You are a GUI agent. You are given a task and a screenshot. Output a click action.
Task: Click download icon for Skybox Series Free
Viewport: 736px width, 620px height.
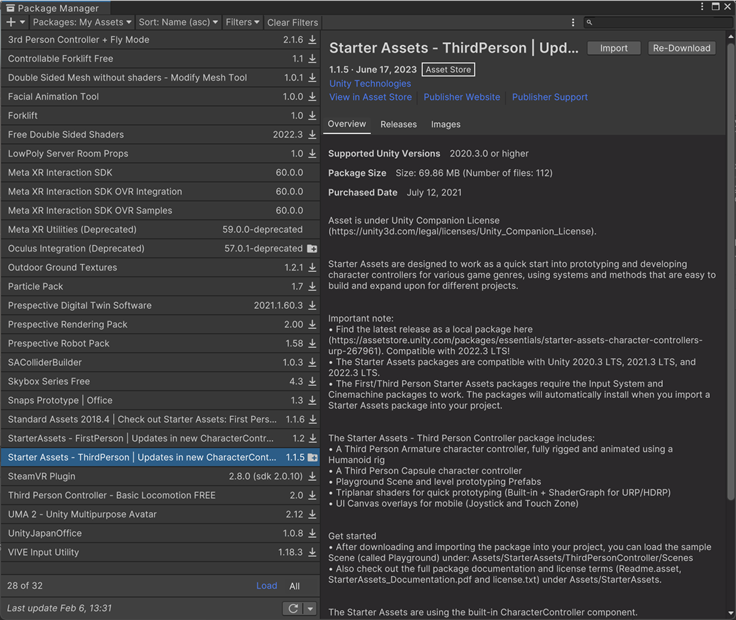point(312,382)
